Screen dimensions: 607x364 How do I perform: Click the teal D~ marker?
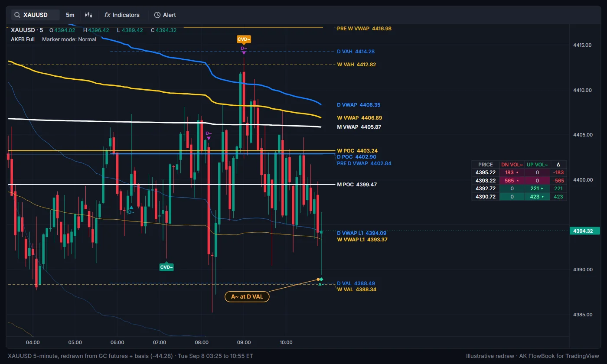[x=131, y=210]
